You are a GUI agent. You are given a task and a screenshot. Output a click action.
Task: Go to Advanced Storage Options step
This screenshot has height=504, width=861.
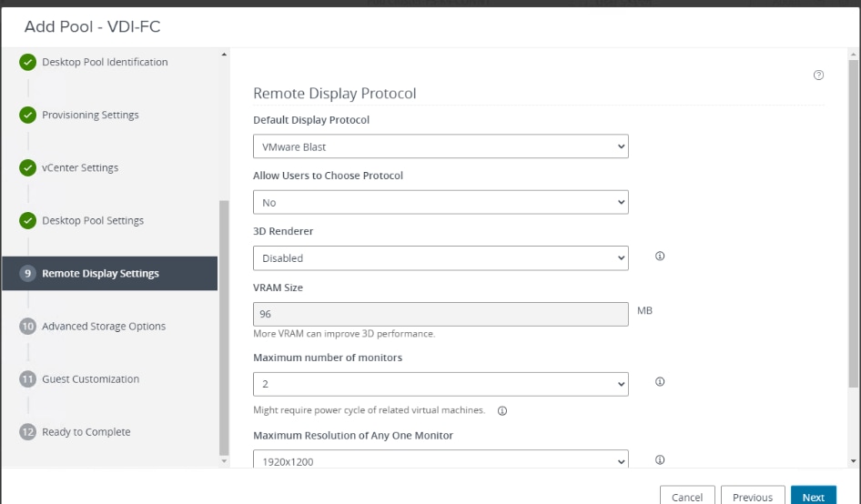(103, 327)
